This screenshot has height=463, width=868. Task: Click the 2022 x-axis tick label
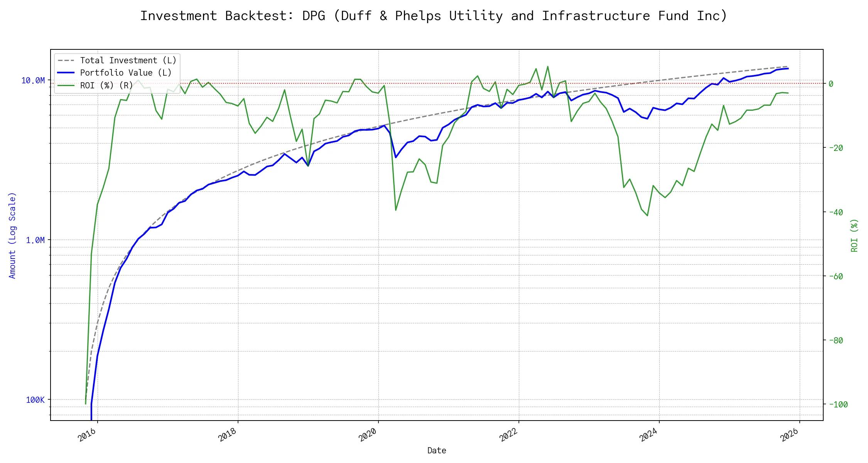tap(508, 435)
